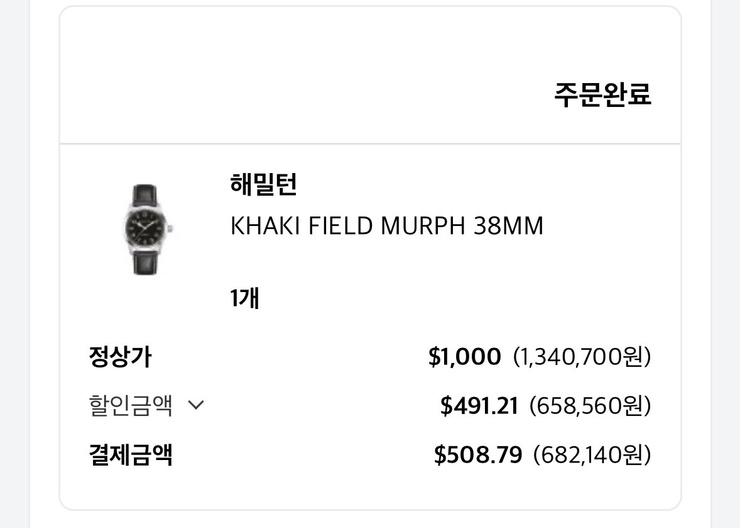The width and height of the screenshot is (740, 528).
Task: Open the KHAKI FIELD MURPH 38MM product title
Action: (x=387, y=226)
